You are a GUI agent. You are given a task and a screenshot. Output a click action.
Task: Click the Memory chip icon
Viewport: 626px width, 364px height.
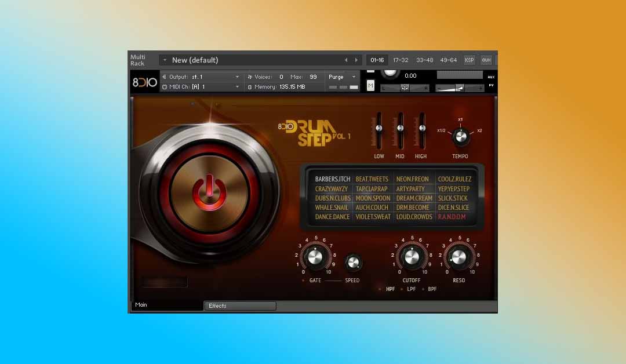(250, 86)
